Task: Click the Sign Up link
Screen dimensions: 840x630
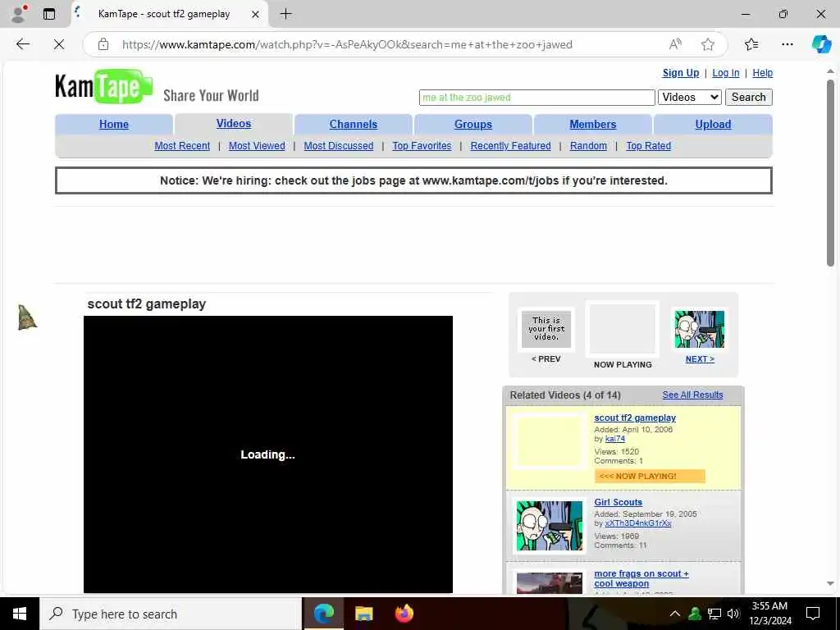Action: [x=680, y=73]
